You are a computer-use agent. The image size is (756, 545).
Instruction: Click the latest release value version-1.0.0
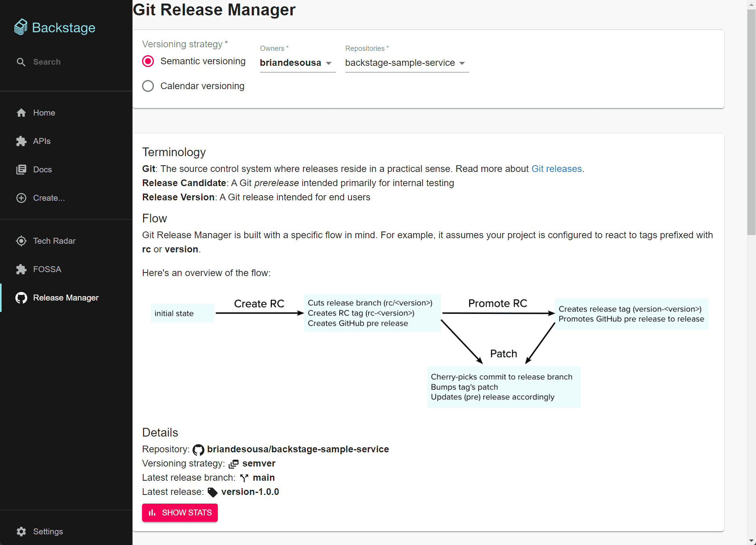[x=250, y=492]
